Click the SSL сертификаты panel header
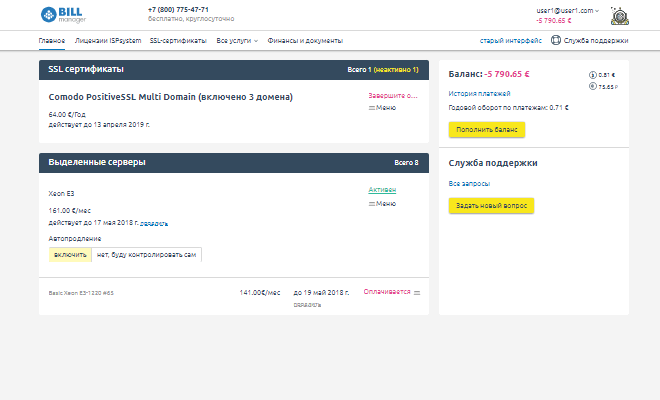 click(x=234, y=70)
